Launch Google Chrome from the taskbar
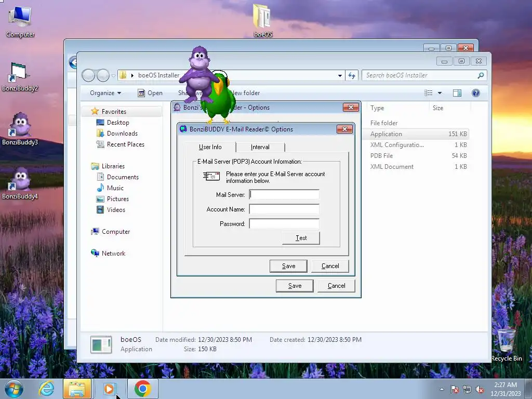The width and height of the screenshot is (532, 399). pos(142,389)
